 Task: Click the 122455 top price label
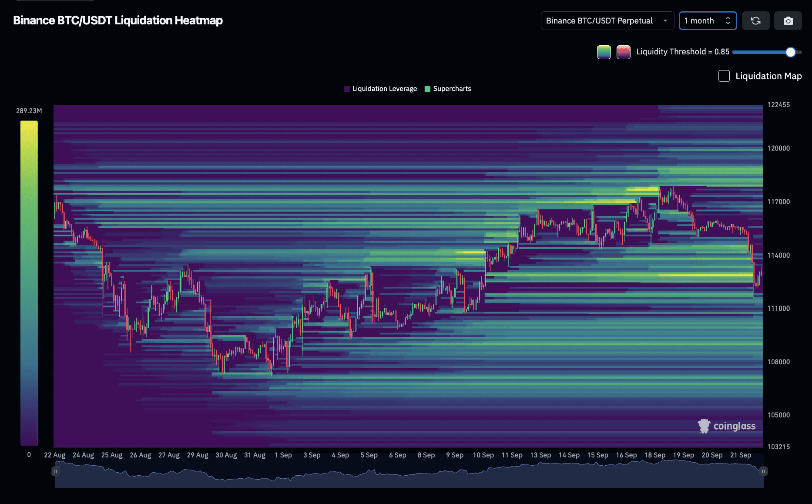pyautogui.click(x=778, y=105)
